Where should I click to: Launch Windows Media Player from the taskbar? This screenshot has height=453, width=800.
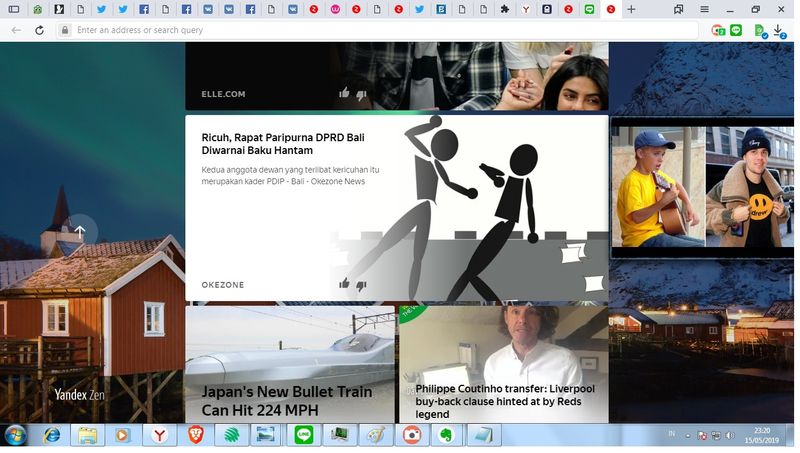tap(122, 435)
